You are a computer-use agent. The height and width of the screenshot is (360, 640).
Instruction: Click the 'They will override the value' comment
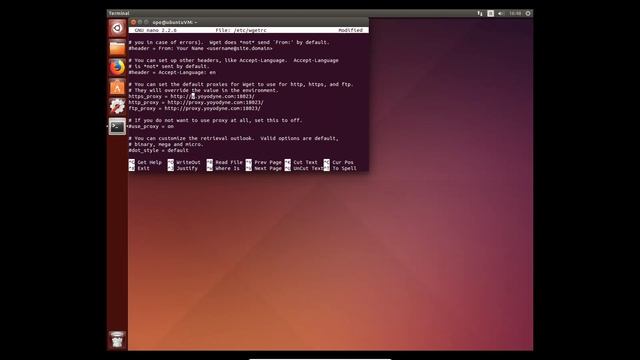click(x=203, y=90)
